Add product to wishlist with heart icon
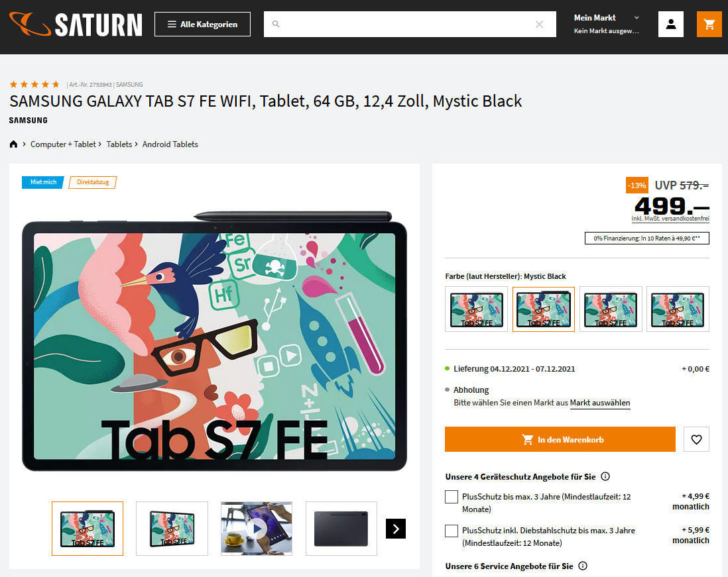The height and width of the screenshot is (577, 728). pos(696,439)
